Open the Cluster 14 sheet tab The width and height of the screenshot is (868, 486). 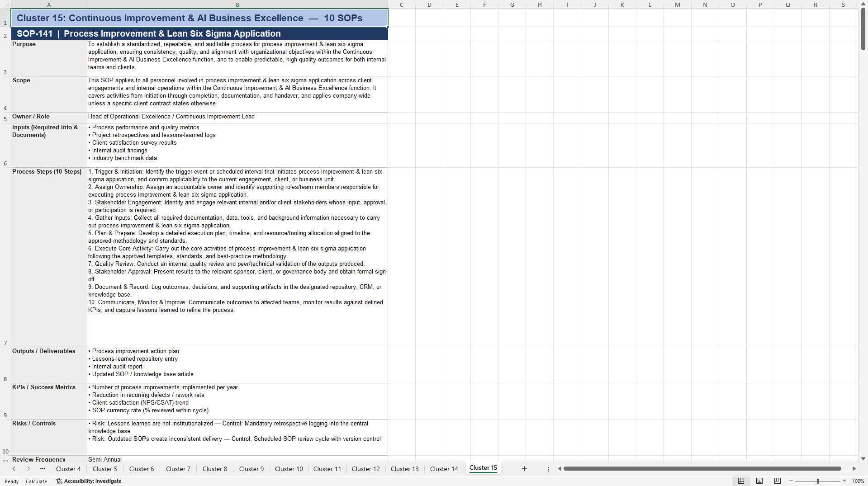pos(444,469)
